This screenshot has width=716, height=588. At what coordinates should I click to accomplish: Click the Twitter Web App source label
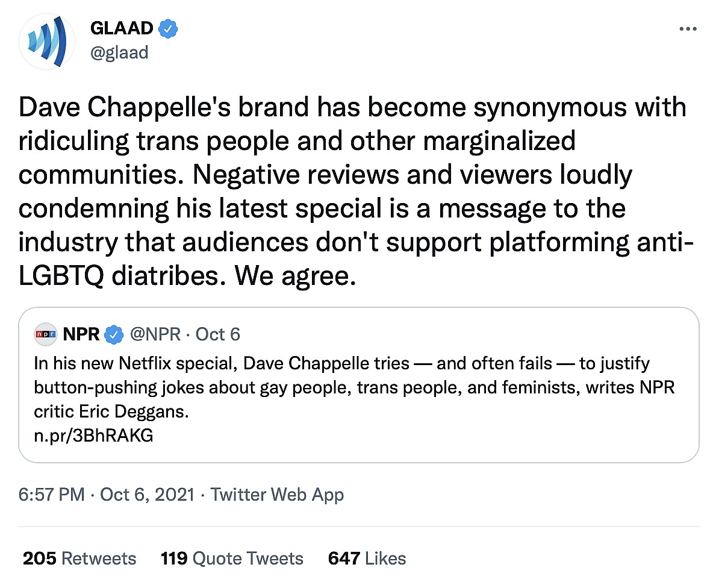(277, 495)
